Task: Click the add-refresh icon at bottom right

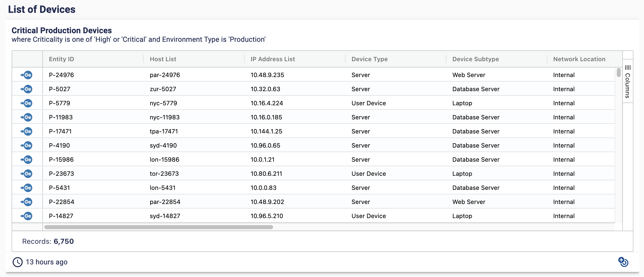Action: [623, 262]
